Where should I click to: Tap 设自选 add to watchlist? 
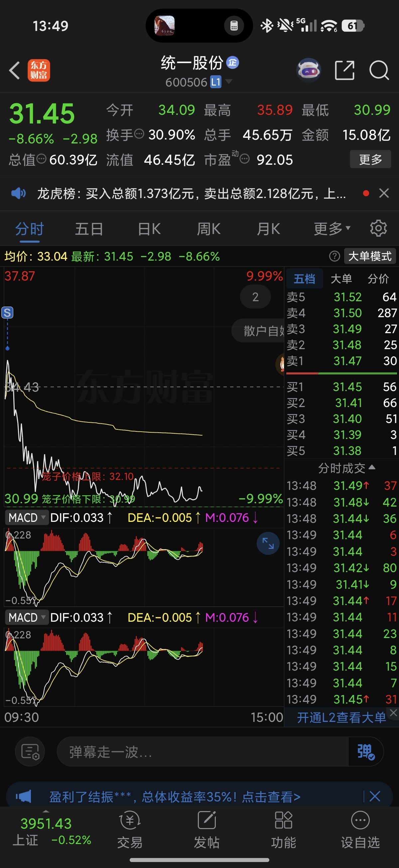[x=360, y=830]
